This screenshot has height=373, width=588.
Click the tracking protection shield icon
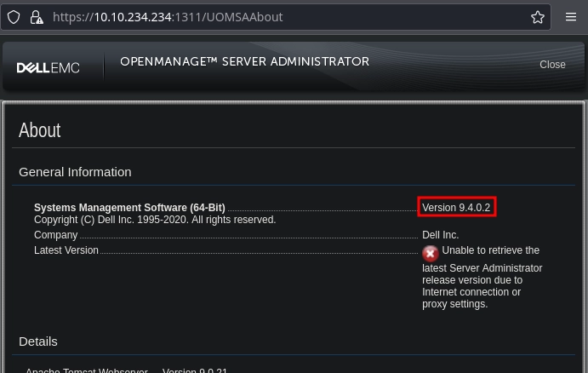[x=14, y=17]
